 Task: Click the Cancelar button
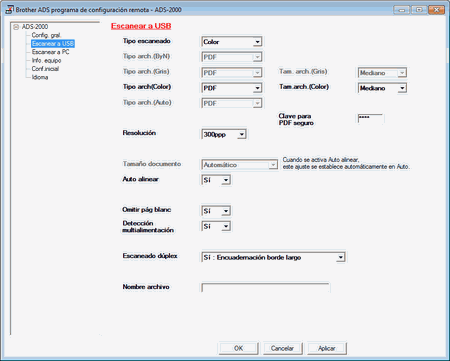coord(282,348)
